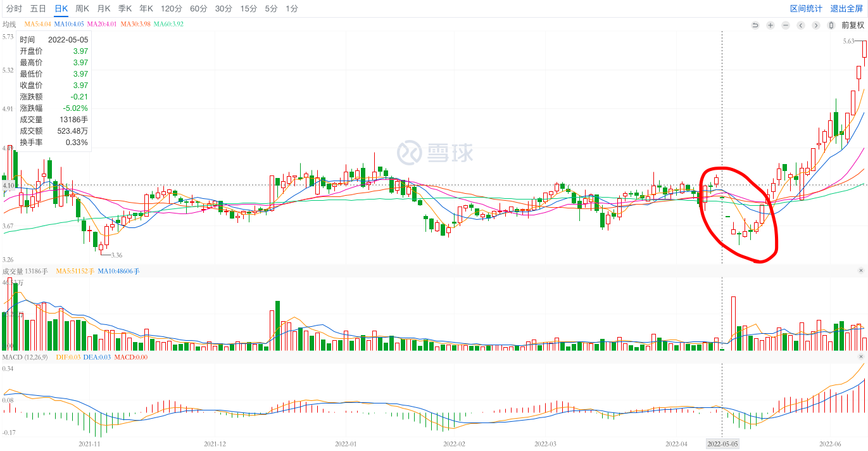Viewport: 868px width, 451px height.
Task: Reset the chart view with the undo arrow icon
Action: (x=755, y=25)
